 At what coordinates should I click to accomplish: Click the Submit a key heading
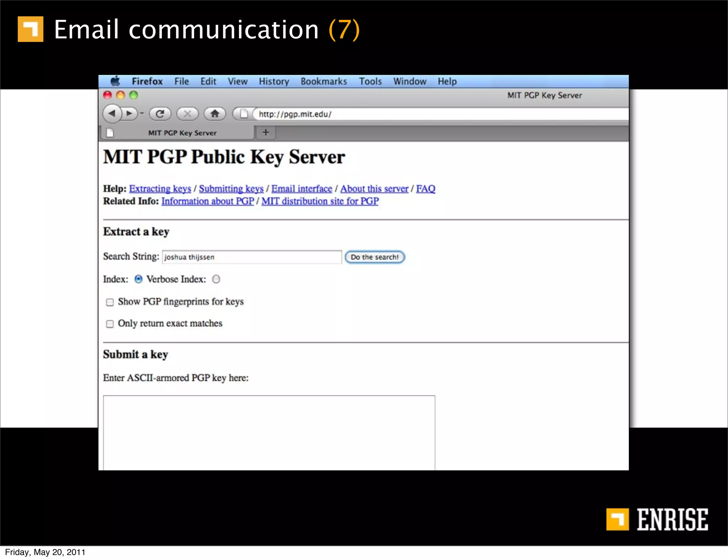[x=135, y=355]
